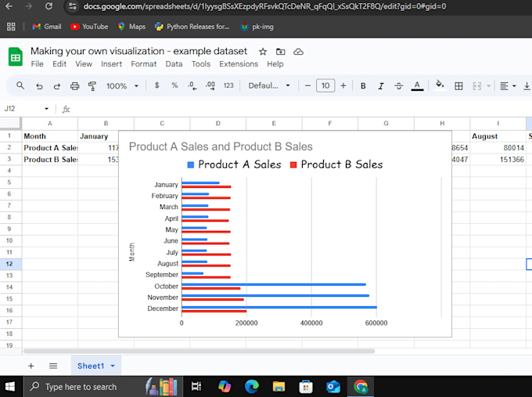This screenshot has width=532, height=397.
Task: Open the Extensions menu
Action: pos(239,64)
